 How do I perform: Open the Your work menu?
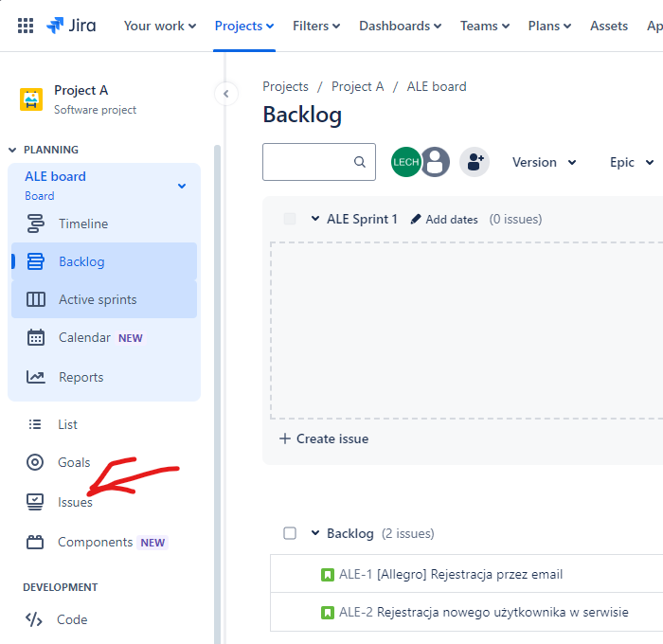(160, 26)
